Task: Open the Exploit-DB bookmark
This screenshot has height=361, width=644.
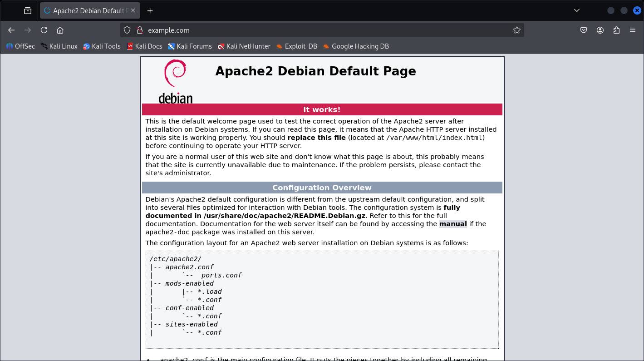Action: pos(296,46)
